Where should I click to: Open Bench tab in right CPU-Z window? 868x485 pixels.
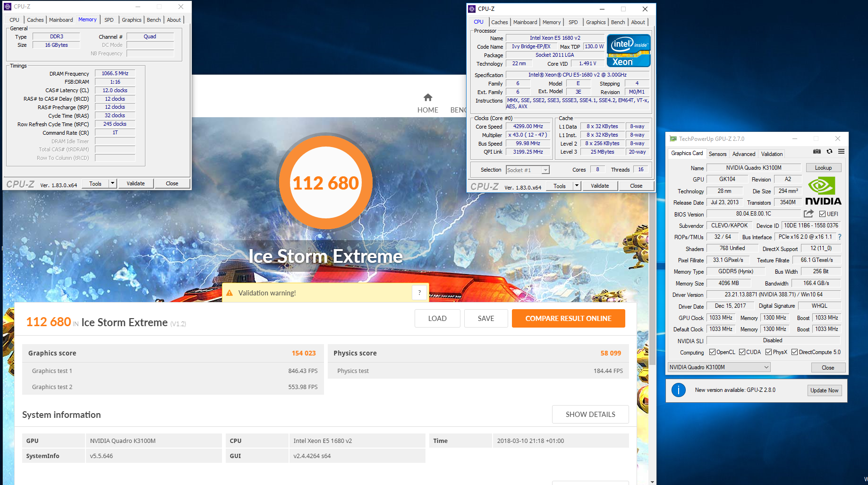point(618,22)
